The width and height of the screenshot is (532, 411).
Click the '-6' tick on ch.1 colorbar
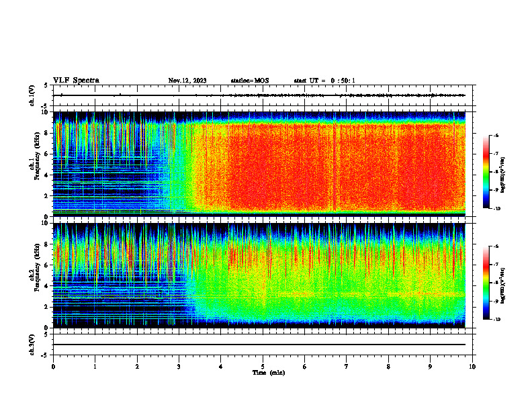pos(496,136)
